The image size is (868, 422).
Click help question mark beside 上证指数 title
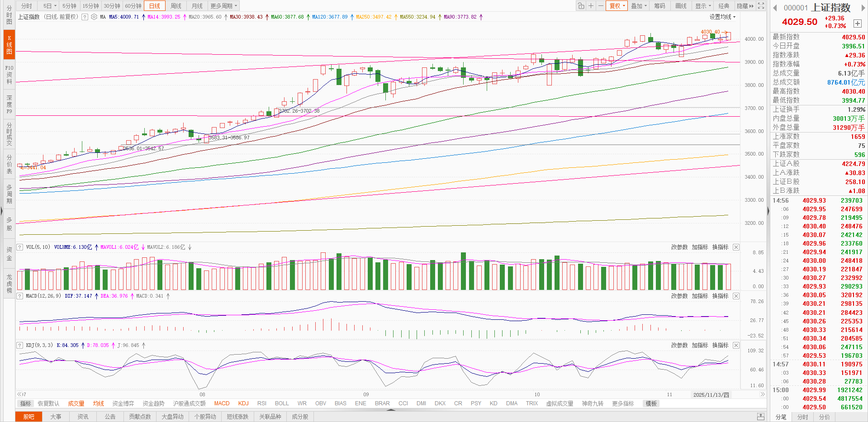pos(85,17)
